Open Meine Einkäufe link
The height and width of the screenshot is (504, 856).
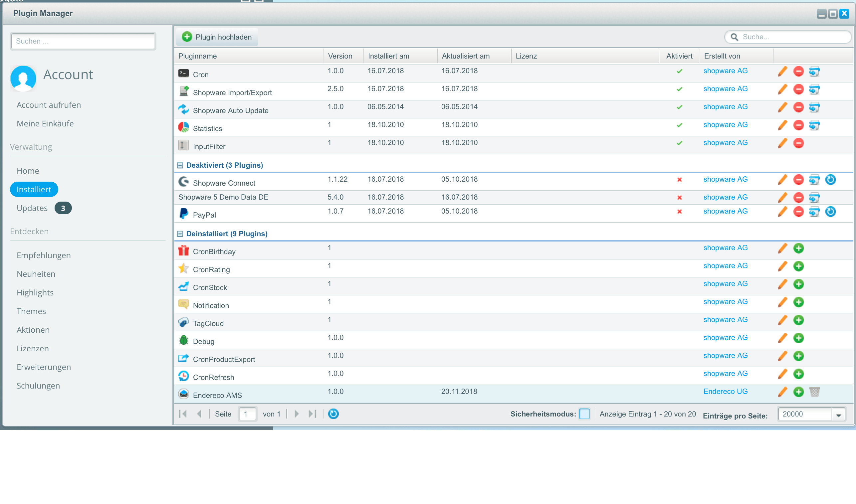(x=45, y=124)
